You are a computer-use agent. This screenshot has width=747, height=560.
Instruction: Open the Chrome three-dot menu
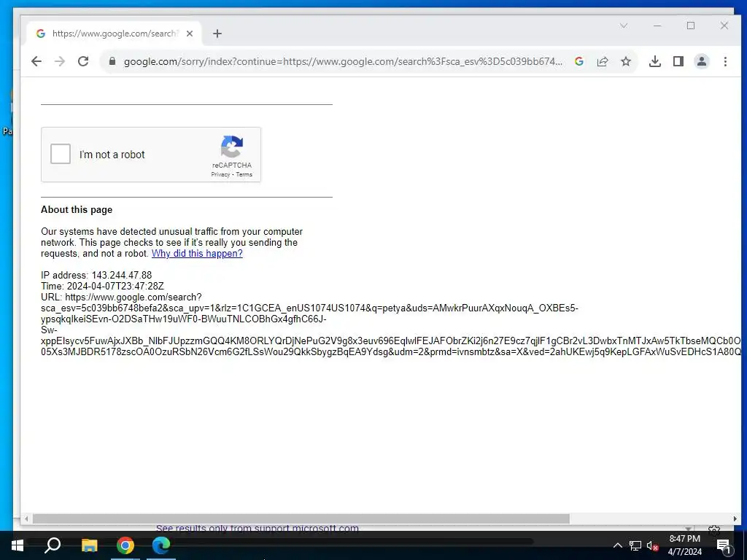[725, 61]
